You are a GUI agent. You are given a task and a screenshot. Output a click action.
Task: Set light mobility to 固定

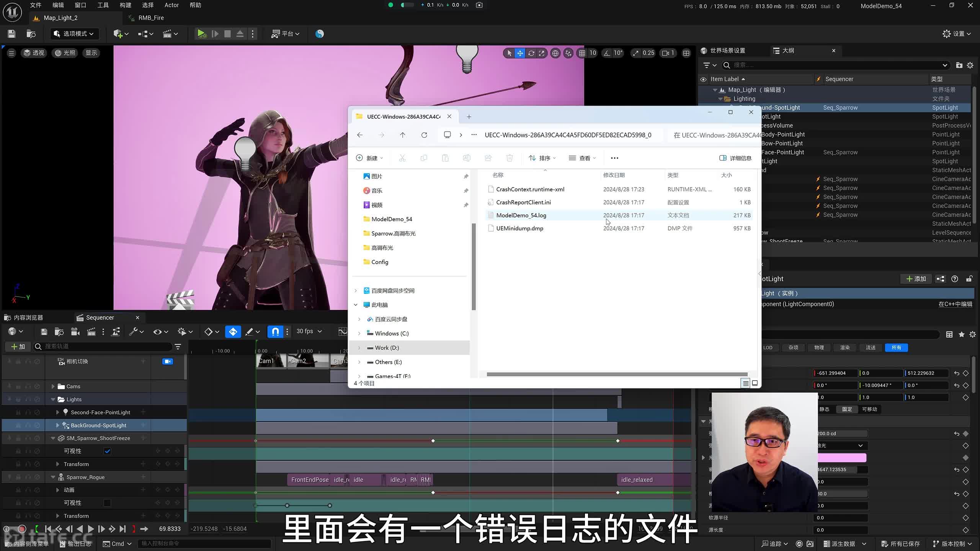click(x=847, y=409)
